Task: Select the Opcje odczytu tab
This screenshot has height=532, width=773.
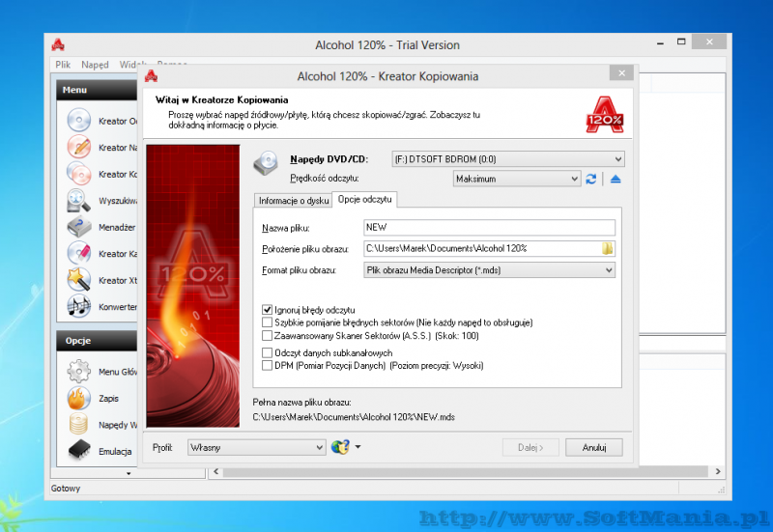Action: 365,199
